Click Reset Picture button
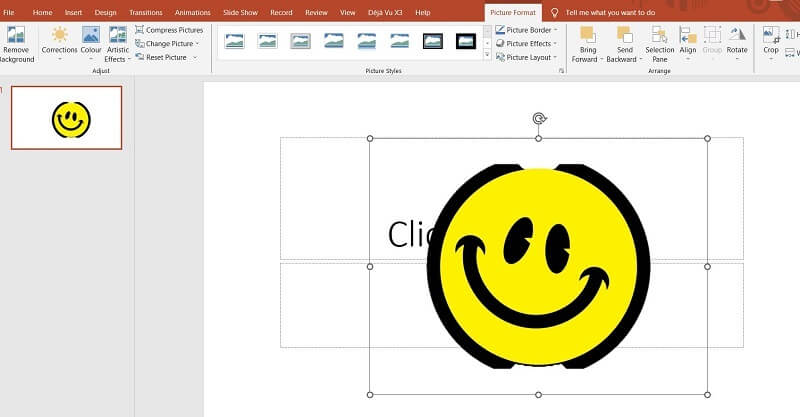Screen dimensions: 800x417 (161, 58)
